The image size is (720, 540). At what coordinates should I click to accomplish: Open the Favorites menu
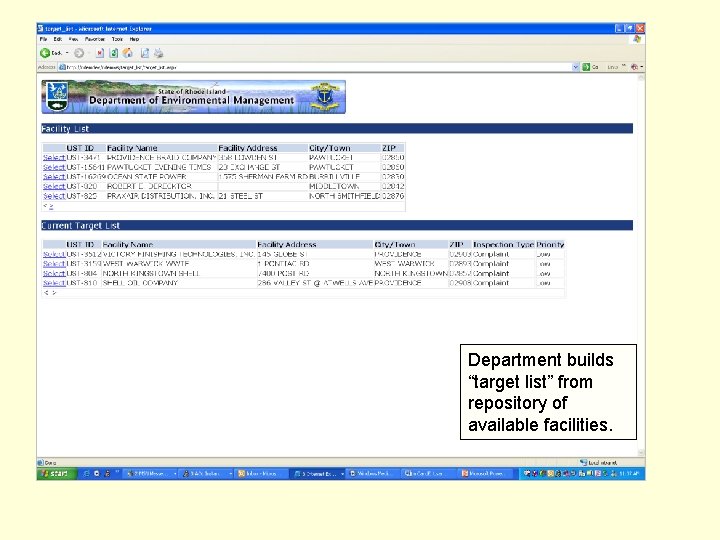(95, 39)
